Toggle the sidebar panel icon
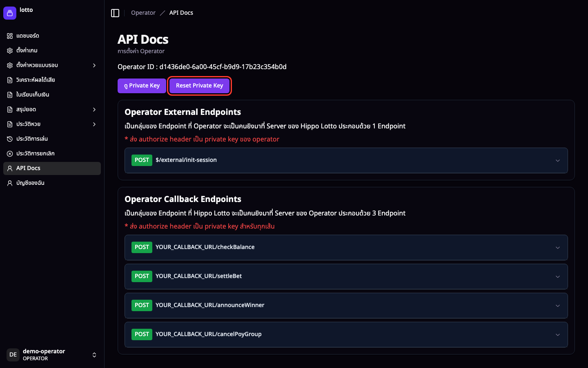 pos(115,13)
